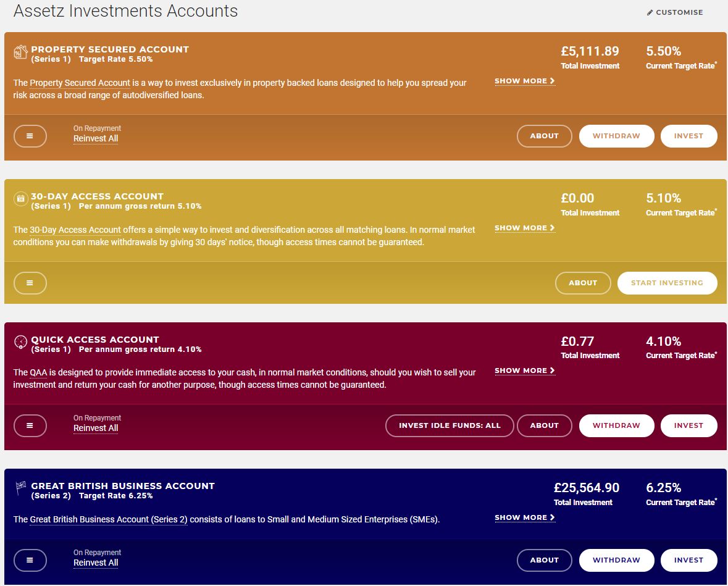The image size is (728, 586).
Task: Follow the 30-Day Access Account description link
Action: coord(75,230)
